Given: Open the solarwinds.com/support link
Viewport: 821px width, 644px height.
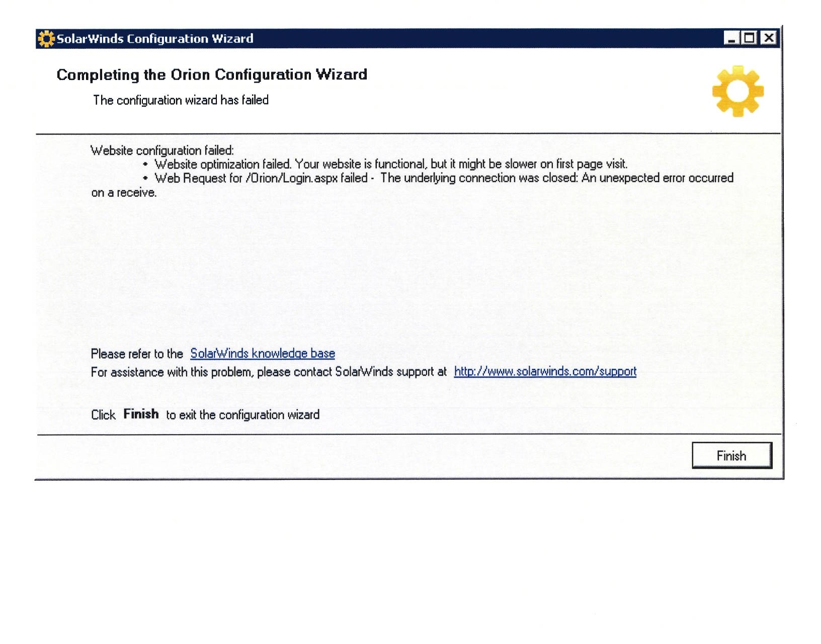Looking at the screenshot, I should click(x=545, y=372).
